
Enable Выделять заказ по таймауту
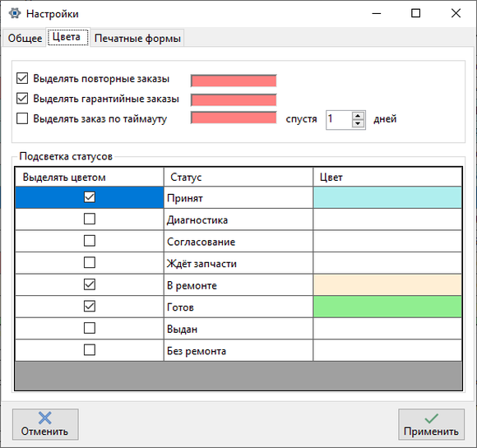tap(22, 118)
